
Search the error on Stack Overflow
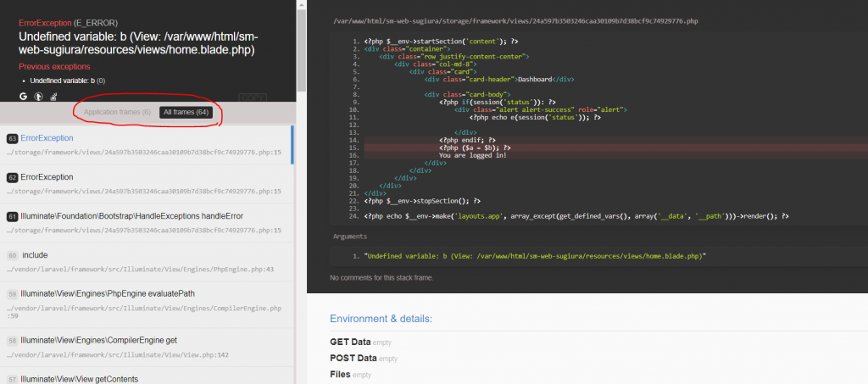tap(53, 97)
